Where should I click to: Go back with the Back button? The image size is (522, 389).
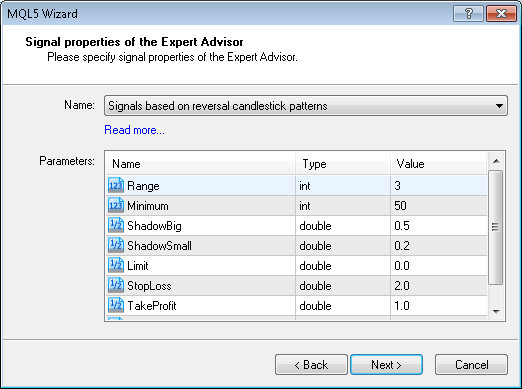tap(311, 365)
